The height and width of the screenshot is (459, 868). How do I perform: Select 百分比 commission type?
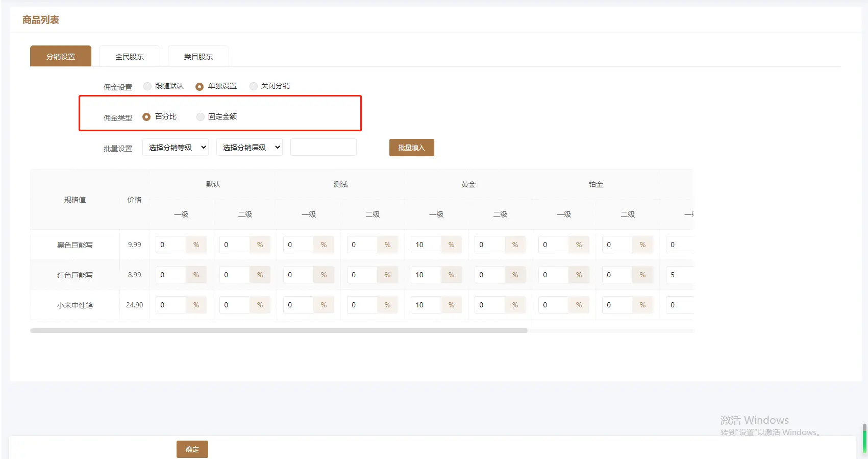[x=146, y=117]
